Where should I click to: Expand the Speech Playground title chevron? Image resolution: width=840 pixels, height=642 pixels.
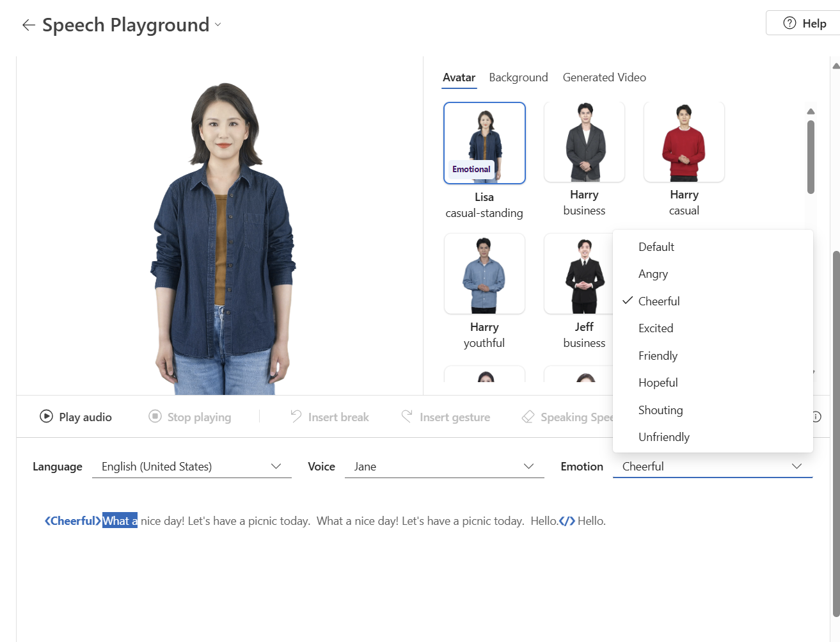tap(218, 25)
